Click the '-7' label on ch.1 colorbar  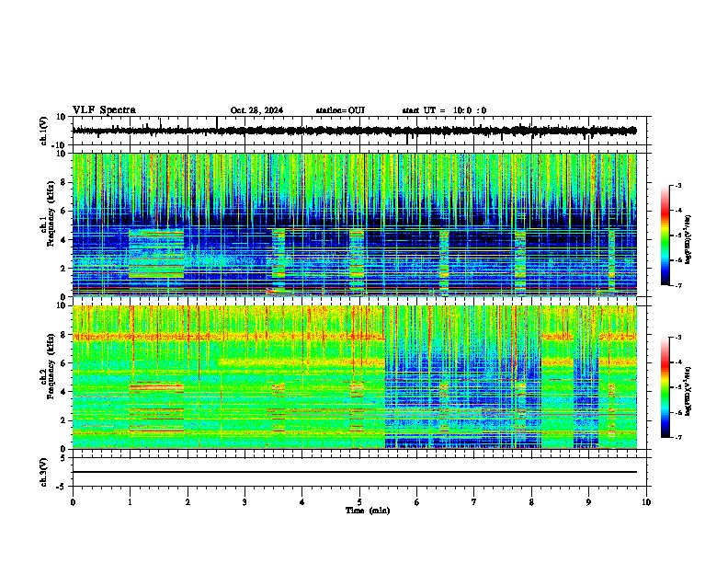(677, 285)
